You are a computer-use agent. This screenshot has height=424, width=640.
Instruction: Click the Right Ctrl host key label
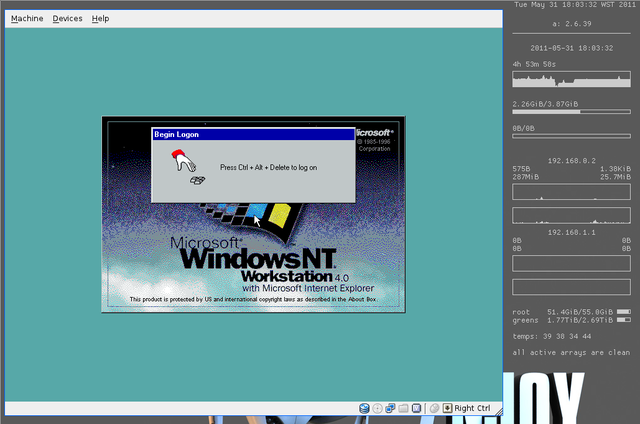pyautogui.click(x=472, y=408)
